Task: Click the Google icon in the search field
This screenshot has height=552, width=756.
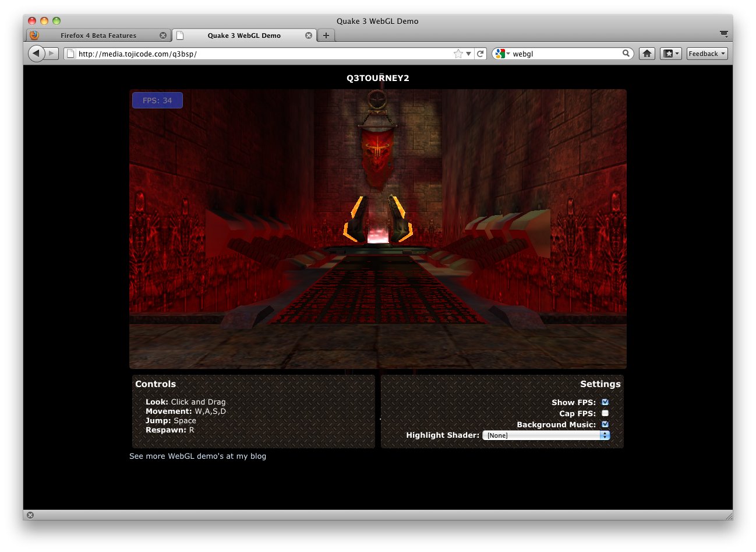Action: [x=499, y=53]
